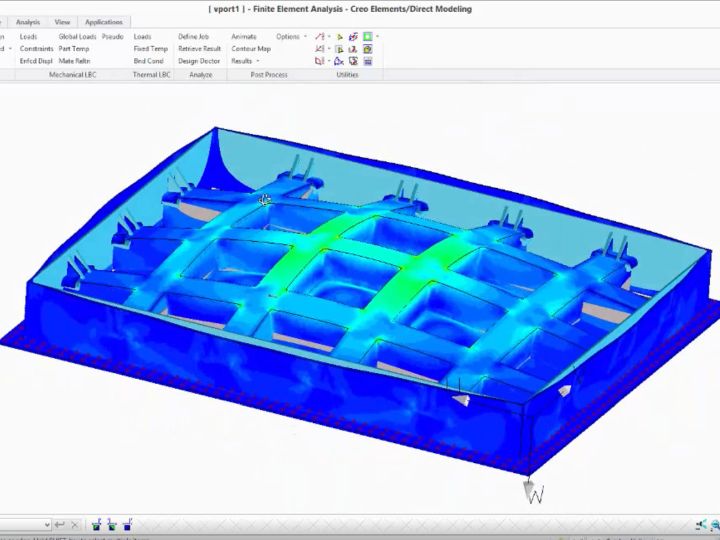Click the Animate button

tap(243, 37)
